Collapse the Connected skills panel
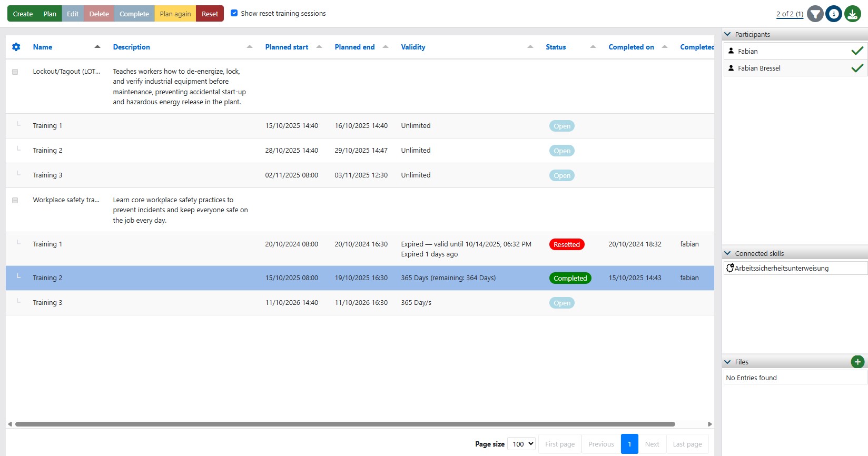 click(x=728, y=253)
